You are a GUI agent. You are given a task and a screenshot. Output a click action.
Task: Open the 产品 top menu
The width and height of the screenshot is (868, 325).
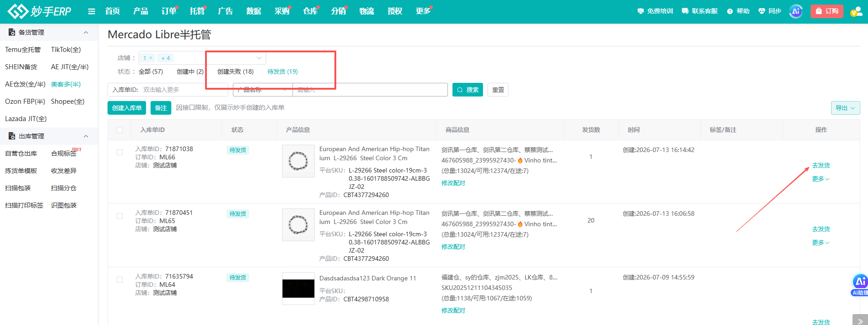[x=141, y=11]
